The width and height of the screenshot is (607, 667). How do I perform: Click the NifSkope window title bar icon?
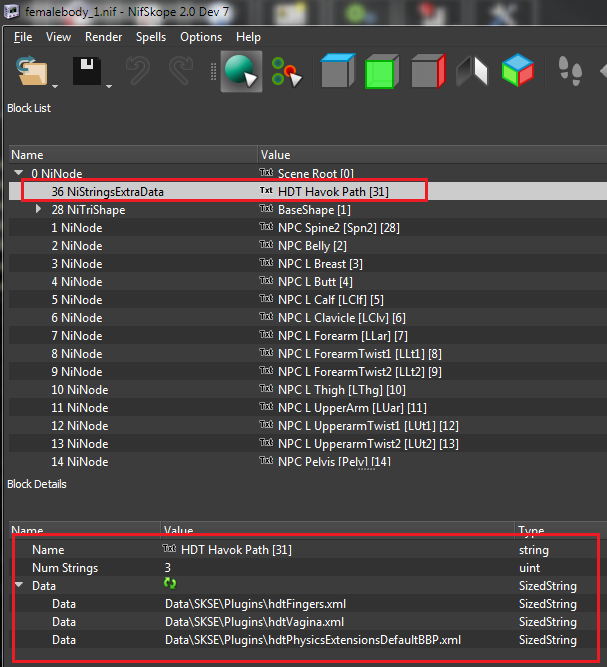coord(11,11)
